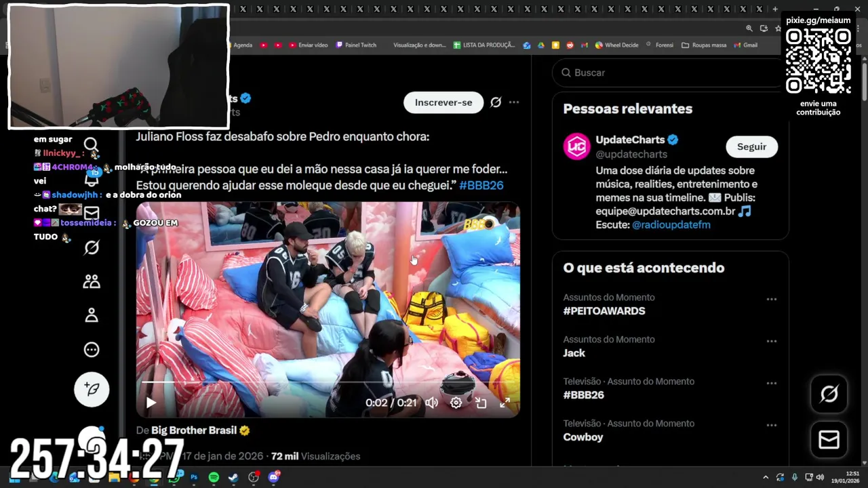Open the Enviar vídeo bookmark
The height and width of the screenshot is (488, 868).
[309, 45]
